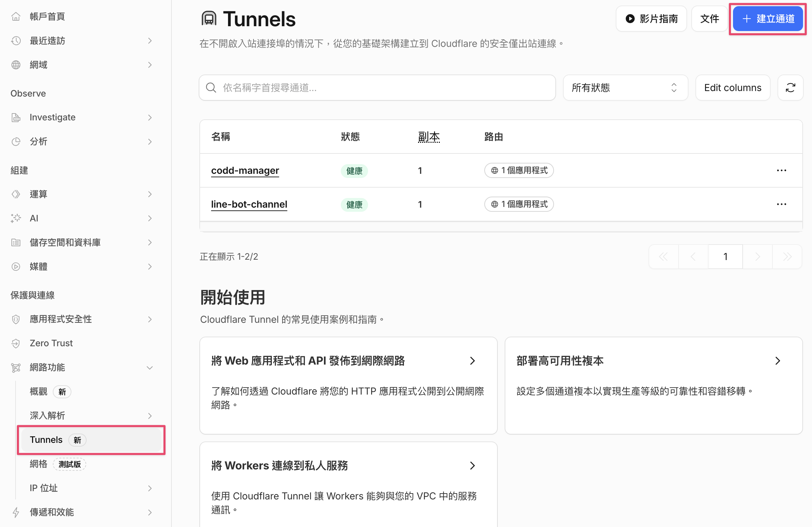Open the codd-manager row actions menu
This screenshot has width=812, height=527.
781,170
